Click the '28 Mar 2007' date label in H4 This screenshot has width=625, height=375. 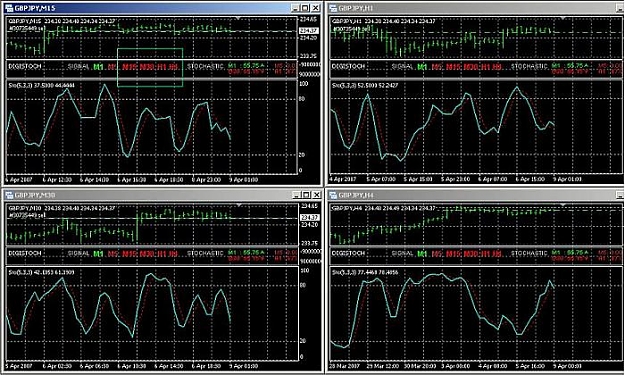click(344, 366)
